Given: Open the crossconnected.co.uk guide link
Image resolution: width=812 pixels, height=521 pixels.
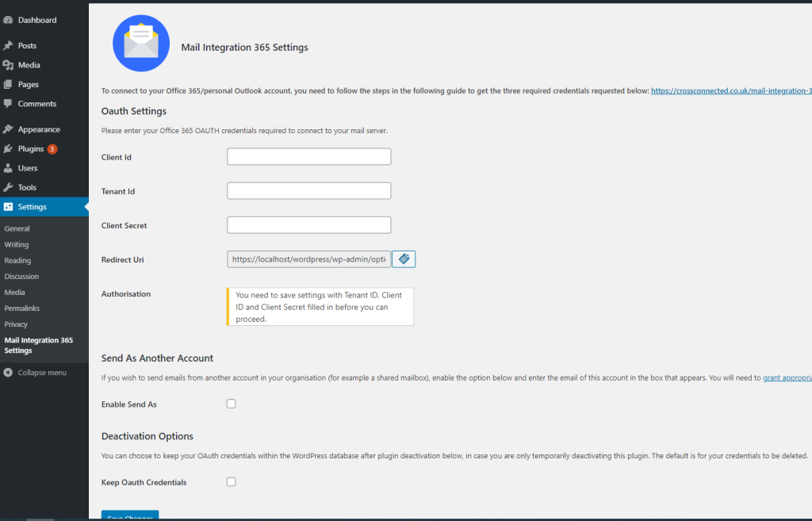Looking at the screenshot, I should [x=731, y=90].
